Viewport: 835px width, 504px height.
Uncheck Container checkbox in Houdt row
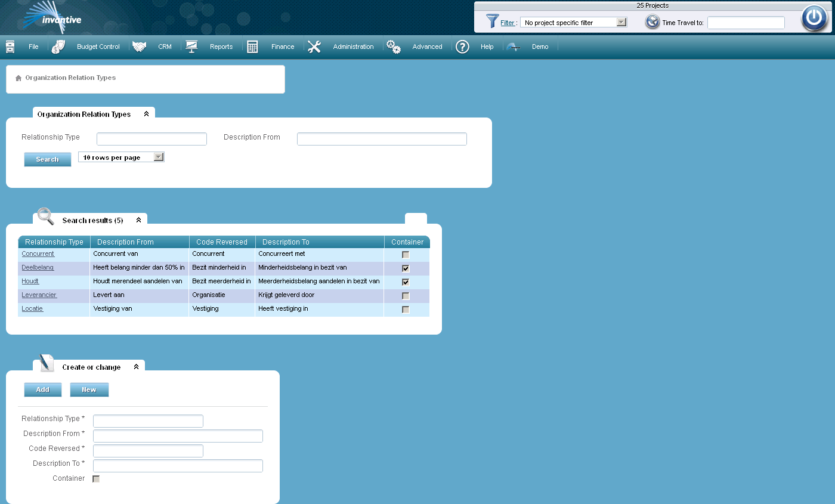pyautogui.click(x=406, y=282)
